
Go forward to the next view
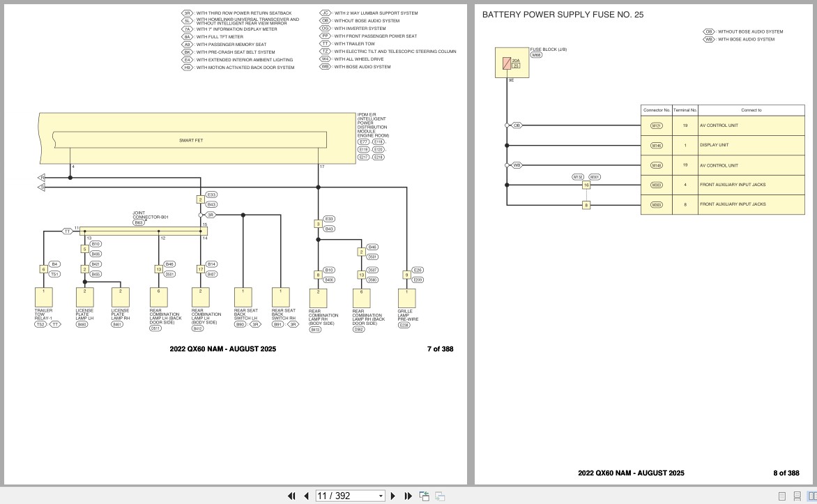click(440, 496)
